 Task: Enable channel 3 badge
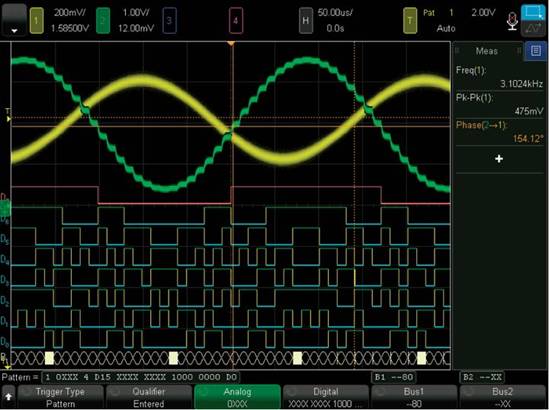(169, 21)
